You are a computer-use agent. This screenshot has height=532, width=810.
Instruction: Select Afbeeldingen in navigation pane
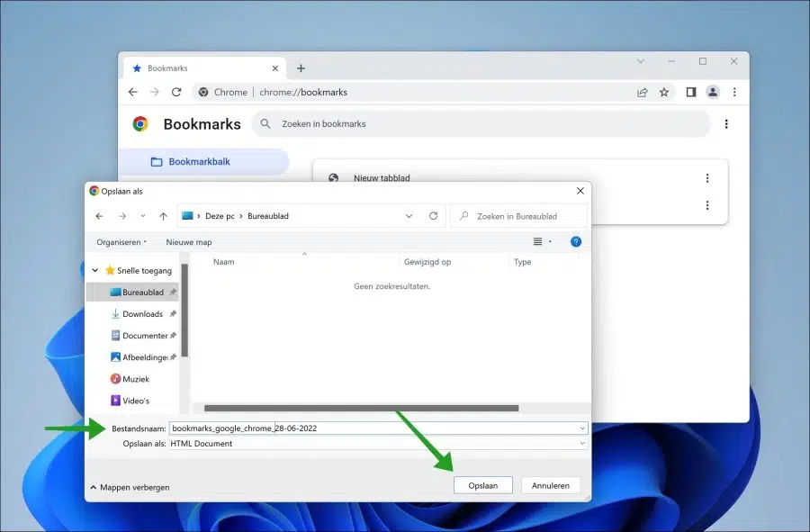click(145, 356)
